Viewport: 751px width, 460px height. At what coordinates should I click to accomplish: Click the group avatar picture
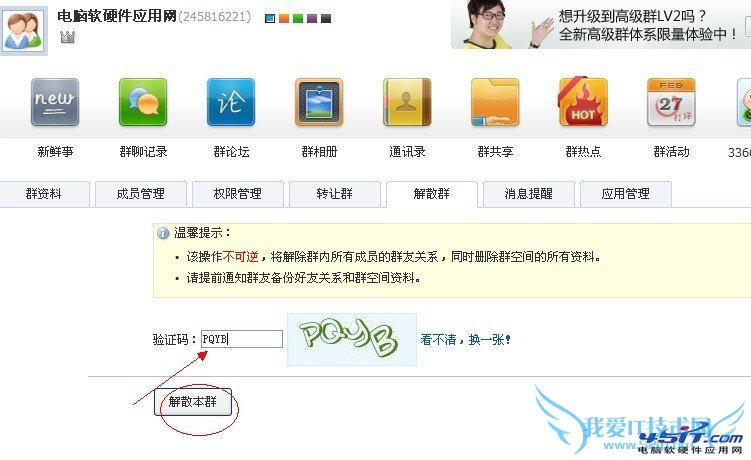coord(23,31)
